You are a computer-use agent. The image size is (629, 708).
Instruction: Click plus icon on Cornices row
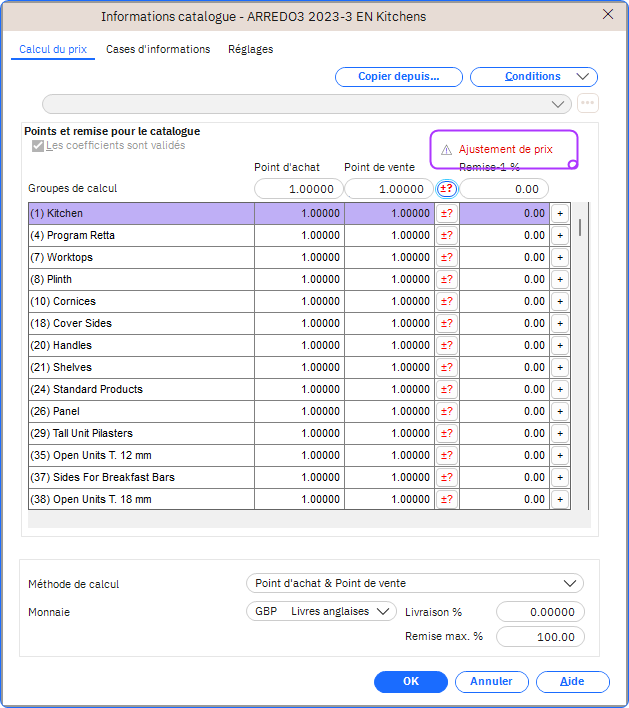[x=560, y=301]
